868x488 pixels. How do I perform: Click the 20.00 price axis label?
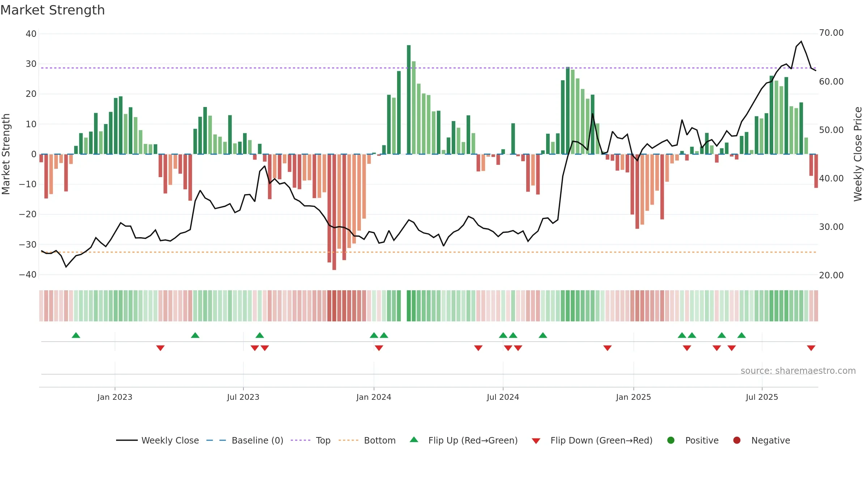(x=831, y=275)
